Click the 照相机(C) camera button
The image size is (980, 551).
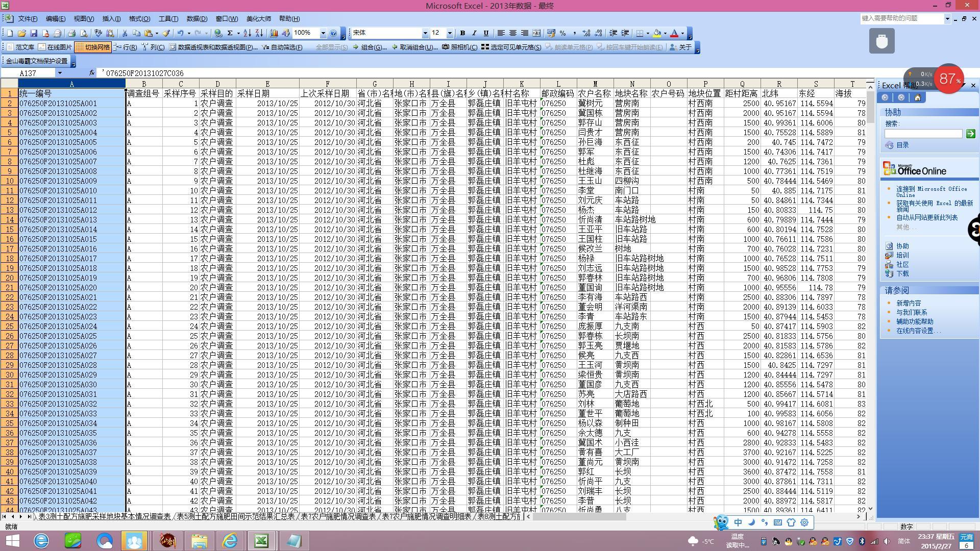(459, 47)
